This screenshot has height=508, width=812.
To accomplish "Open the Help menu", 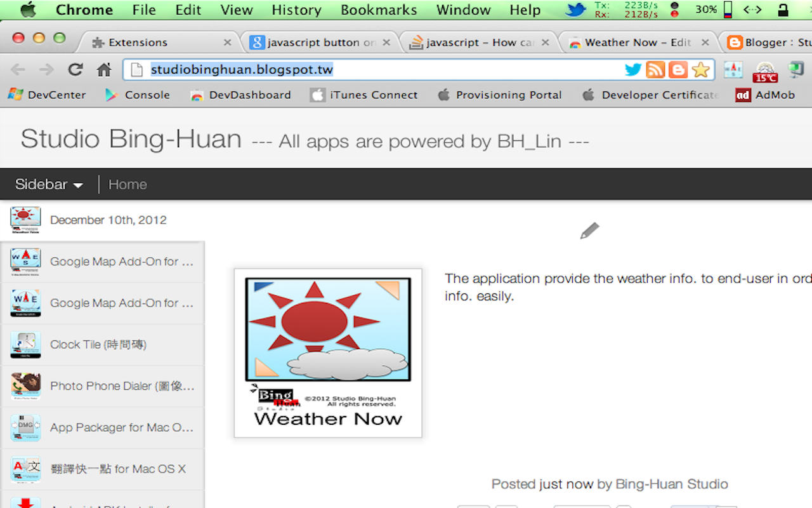I will click(525, 10).
